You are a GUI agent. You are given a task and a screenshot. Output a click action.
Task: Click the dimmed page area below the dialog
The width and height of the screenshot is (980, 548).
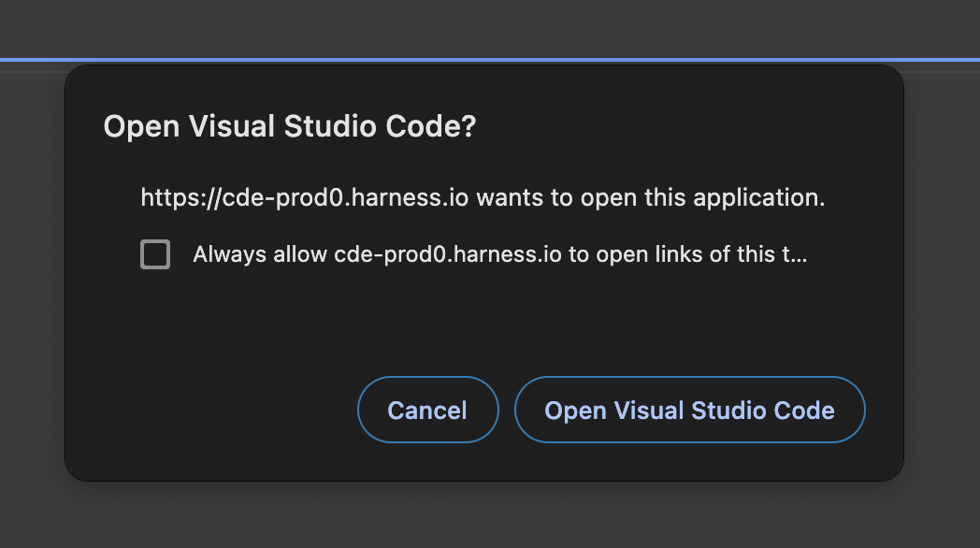point(490,516)
